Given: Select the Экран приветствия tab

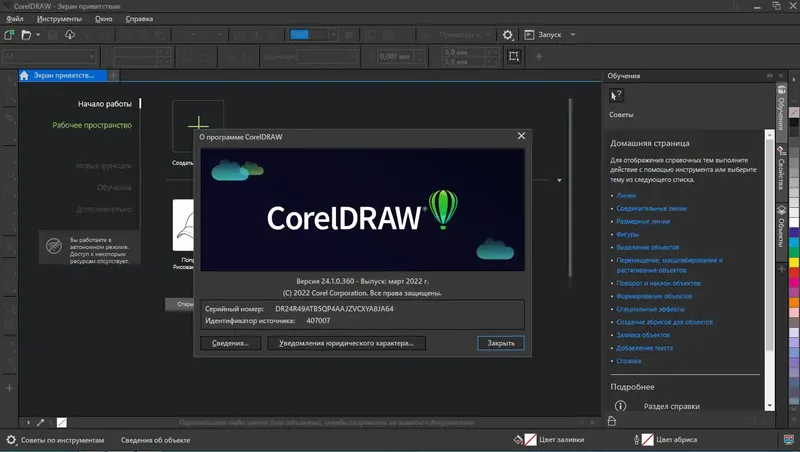Looking at the screenshot, I should 63,76.
